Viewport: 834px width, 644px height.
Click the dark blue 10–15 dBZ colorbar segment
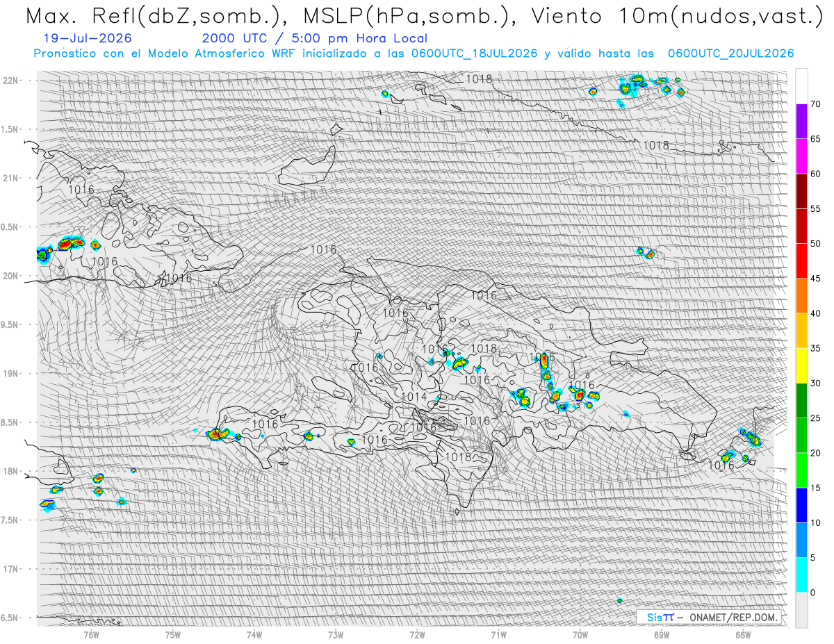pos(801,505)
